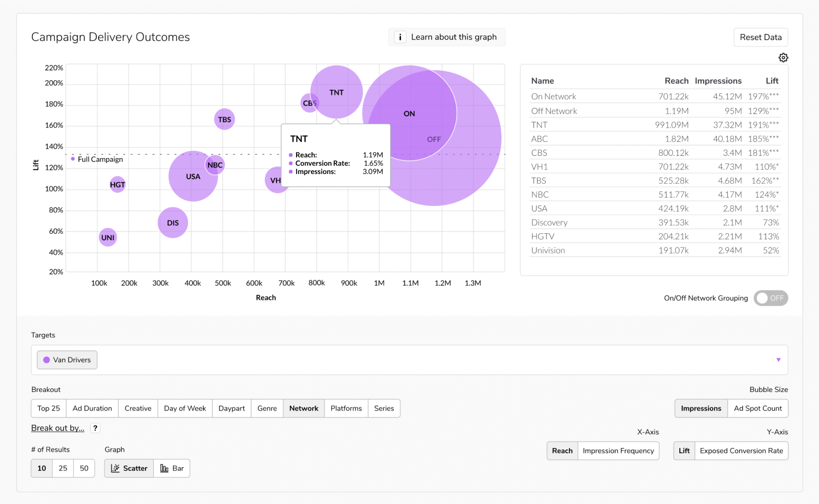This screenshot has height=504, width=819.
Task: Click the Off Network table row
Action: pos(655,111)
